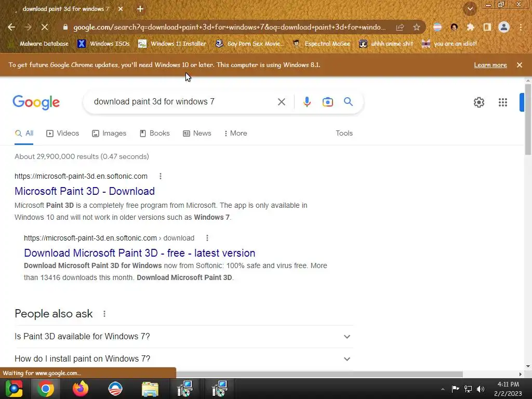Expand the More search categories menu
The image size is (532, 399).
pos(236,134)
